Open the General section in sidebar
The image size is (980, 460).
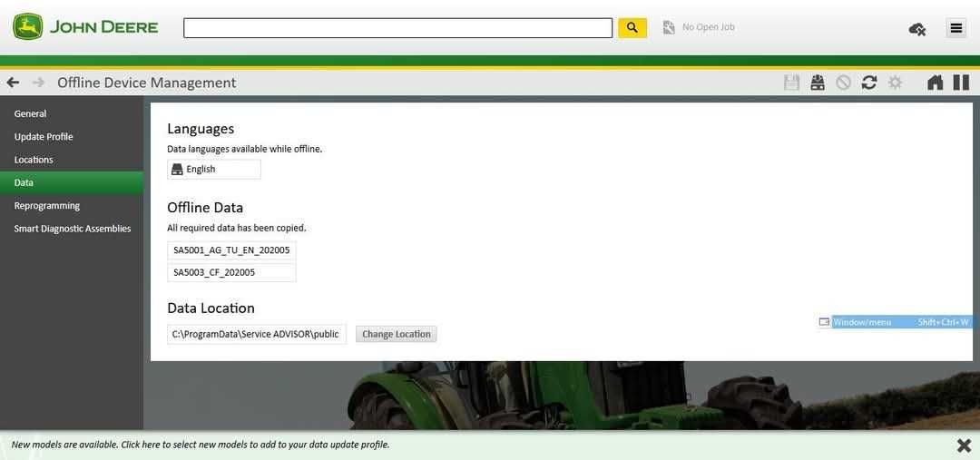(x=72, y=113)
